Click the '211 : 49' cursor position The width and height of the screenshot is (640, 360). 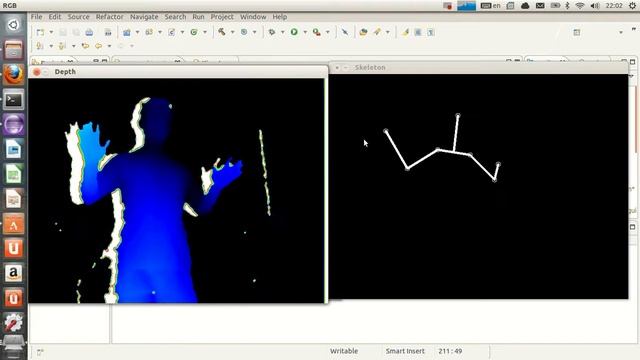[450, 351]
